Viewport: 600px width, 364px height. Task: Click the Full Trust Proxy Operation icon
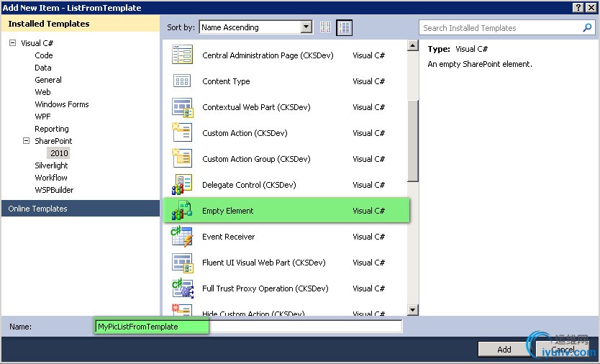click(183, 288)
